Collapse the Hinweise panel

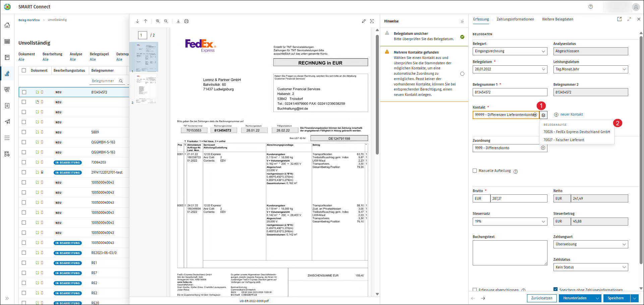(462, 21)
